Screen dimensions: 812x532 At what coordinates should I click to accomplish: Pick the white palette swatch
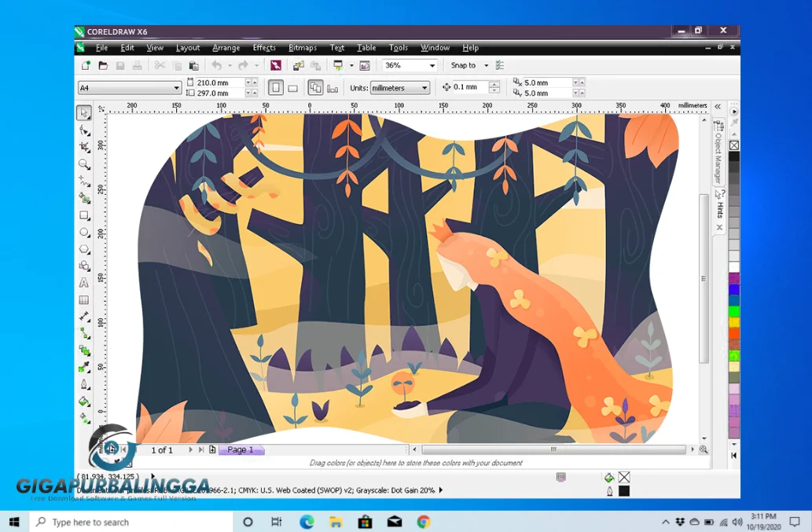pos(734,266)
